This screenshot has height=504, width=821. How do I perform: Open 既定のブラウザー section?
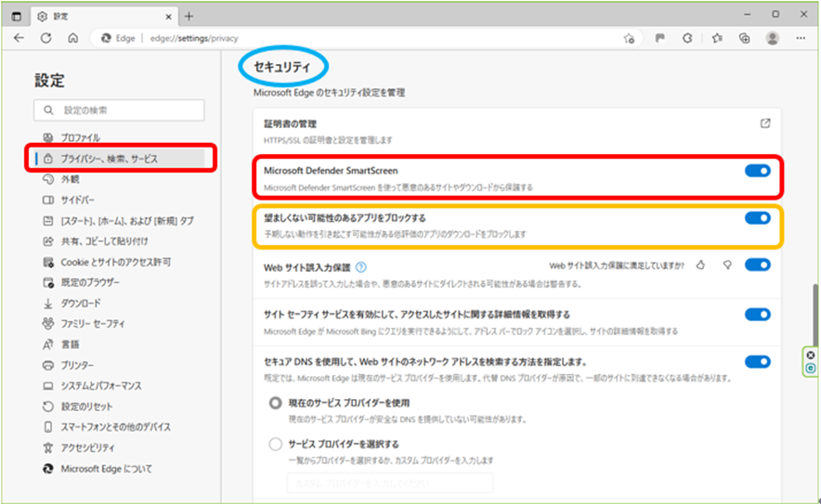click(x=90, y=282)
